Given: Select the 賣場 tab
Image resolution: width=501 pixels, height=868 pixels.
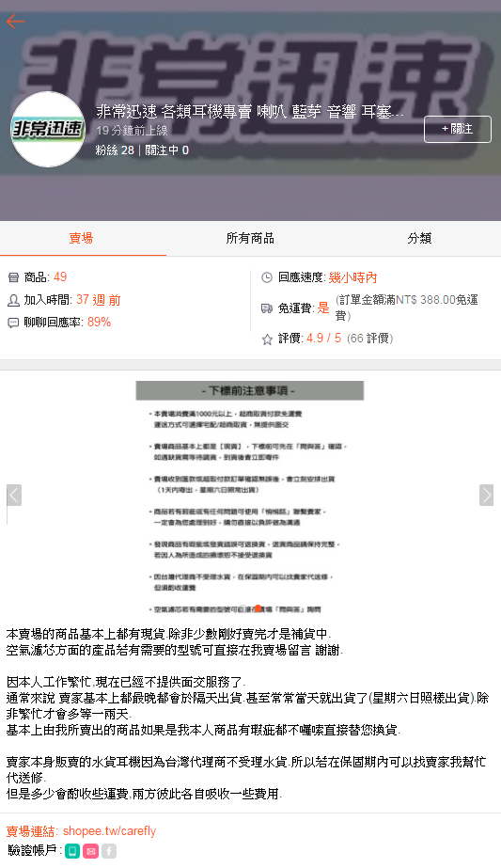Looking at the screenshot, I should pos(82,238).
